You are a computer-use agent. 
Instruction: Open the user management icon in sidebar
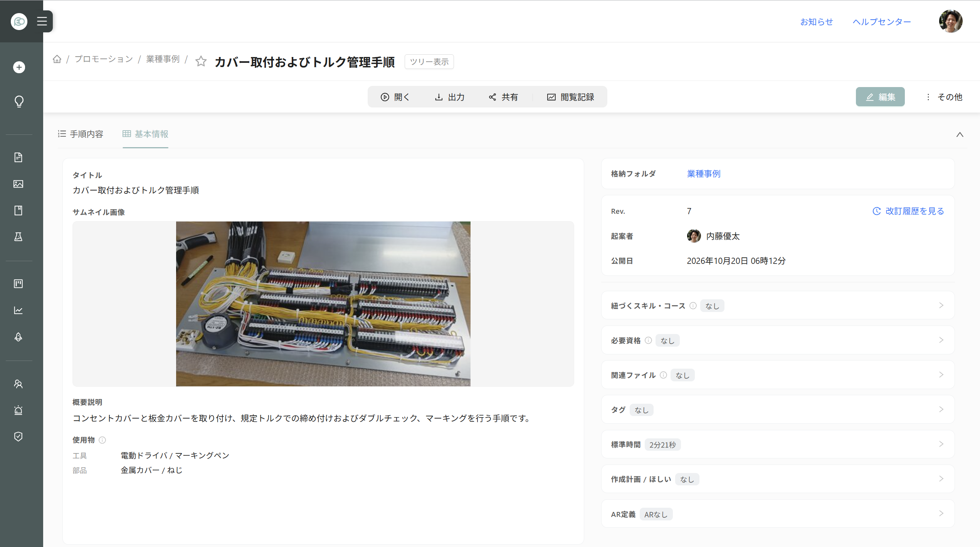18,384
